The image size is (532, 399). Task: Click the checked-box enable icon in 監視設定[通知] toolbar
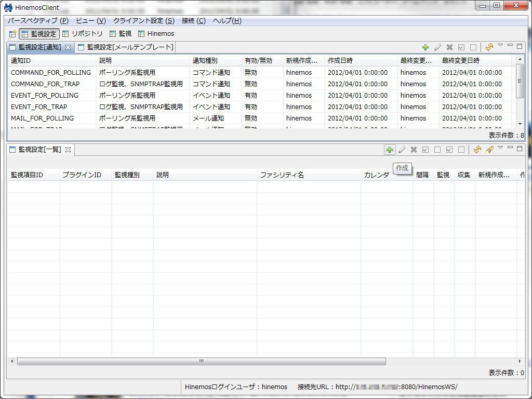[x=461, y=47]
